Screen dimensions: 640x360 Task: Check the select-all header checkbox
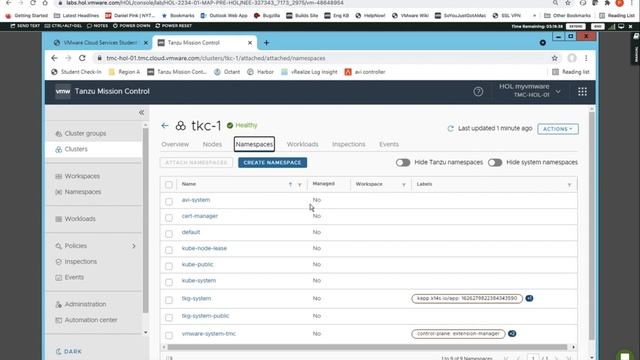pyautogui.click(x=169, y=184)
